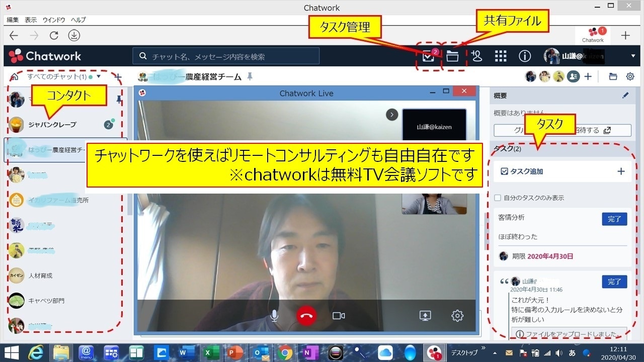This screenshot has width=644, height=362.
Task: Add a member with the plus icon
Action: pyautogui.click(x=588, y=77)
